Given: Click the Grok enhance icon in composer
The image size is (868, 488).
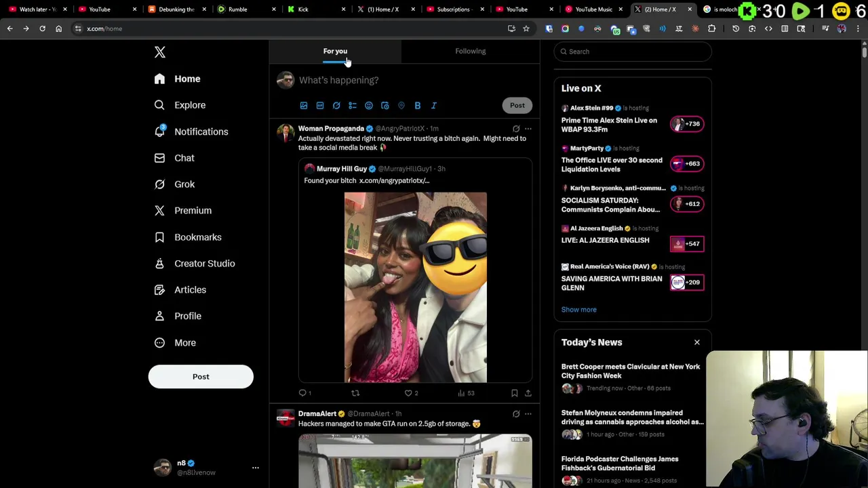Looking at the screenshot, I should coord(336,106).
